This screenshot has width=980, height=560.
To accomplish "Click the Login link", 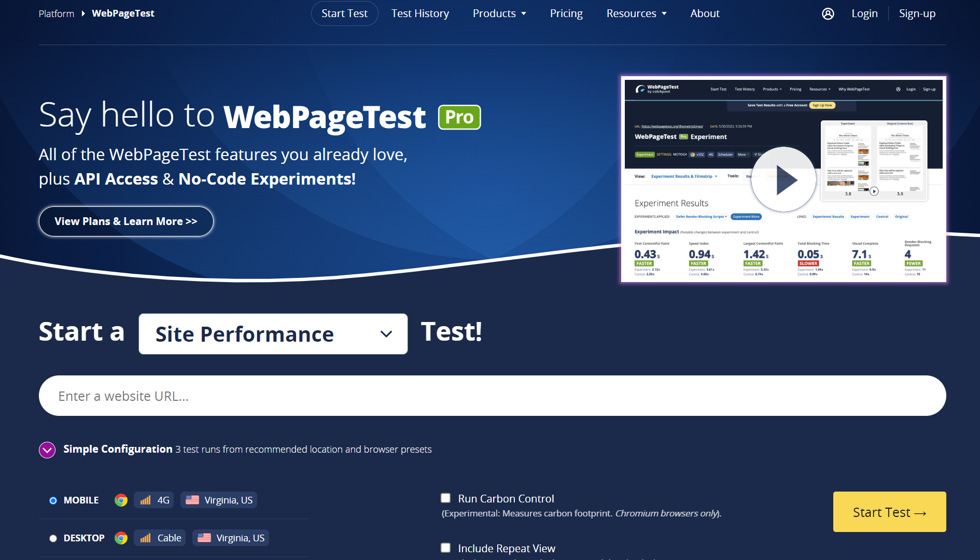I will pyautogui.click(x=864, y=13).
